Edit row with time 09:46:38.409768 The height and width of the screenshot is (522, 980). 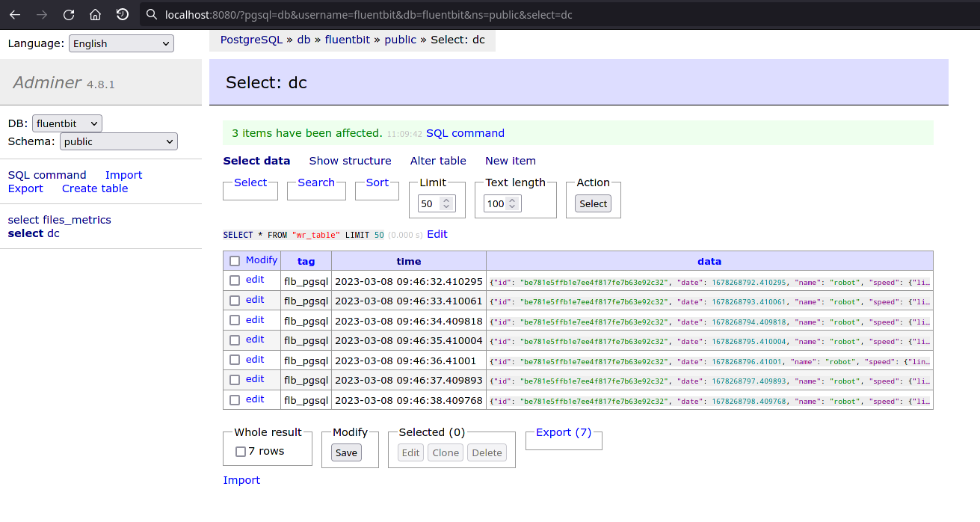click(x=255, y=399)
